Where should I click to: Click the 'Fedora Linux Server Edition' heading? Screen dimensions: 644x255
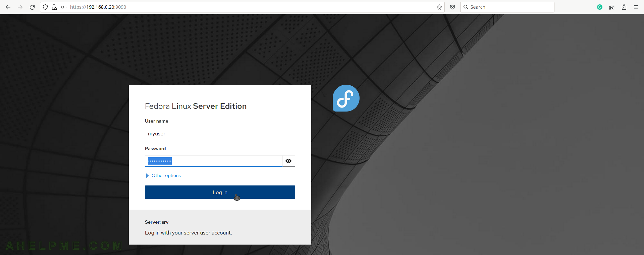click(196, 106)
